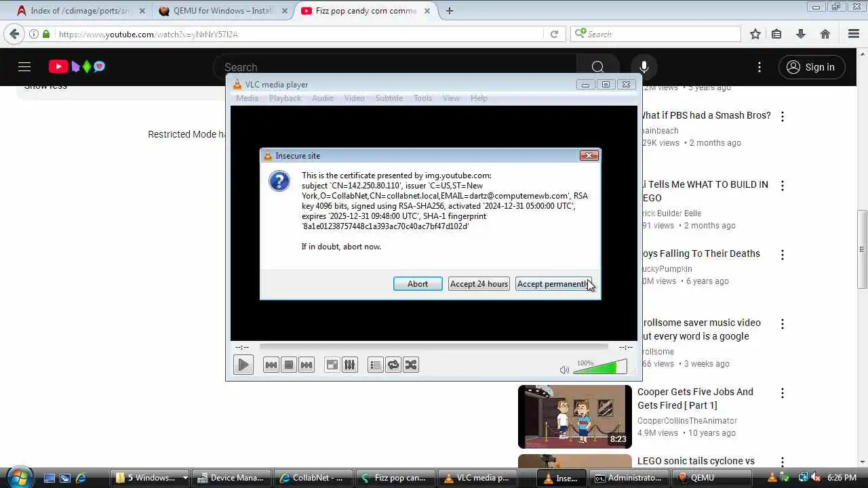Open options for 'Toys Falling To Their Deaths'
The image size is (868, 488).
[783, 255]
